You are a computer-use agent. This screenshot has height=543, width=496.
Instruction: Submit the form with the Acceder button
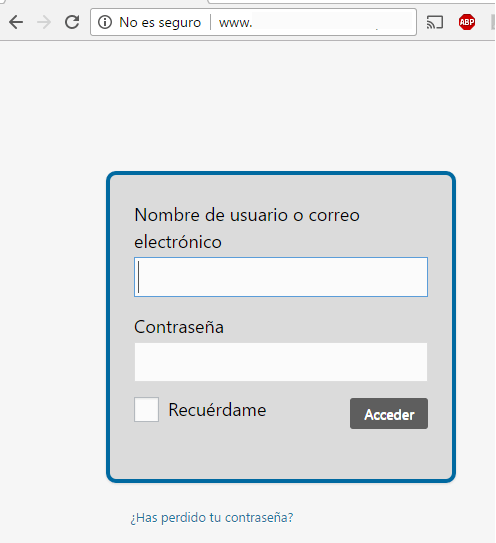(x=389, y=413)
